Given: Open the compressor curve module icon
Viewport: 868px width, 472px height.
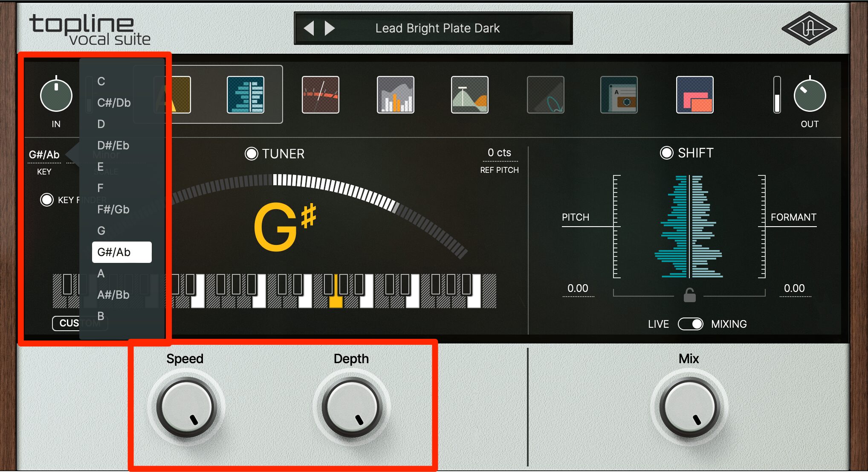Looking at the screenshot, I should (x=470, y=95).
